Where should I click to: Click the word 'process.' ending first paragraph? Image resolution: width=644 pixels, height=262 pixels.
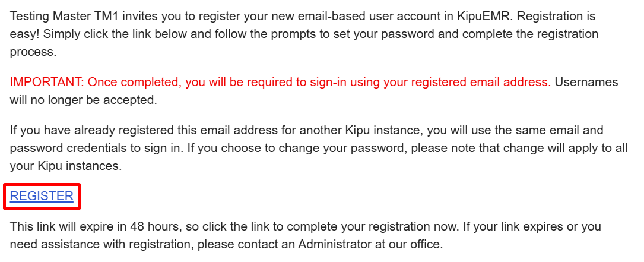(x=33, y=53)
